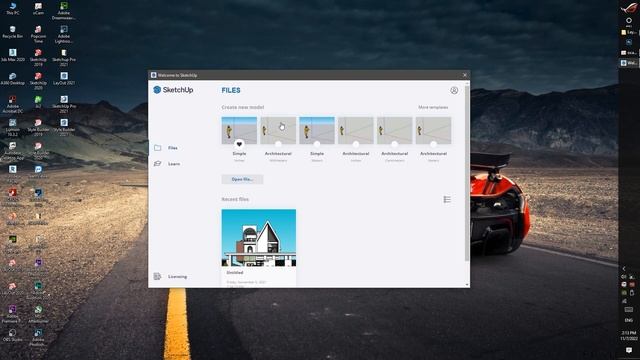Open the Adobe Photoshop desktop icon

38,338
